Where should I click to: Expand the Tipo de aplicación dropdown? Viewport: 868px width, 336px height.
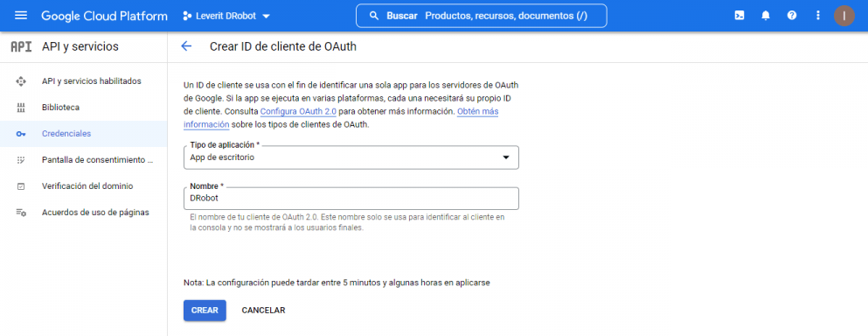[351, 157]
